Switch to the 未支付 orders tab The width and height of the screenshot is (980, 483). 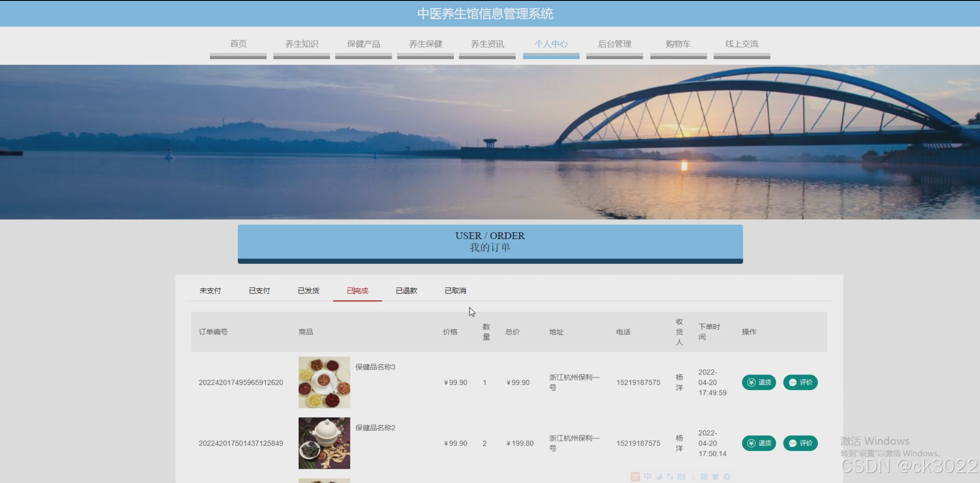(210, 291)
